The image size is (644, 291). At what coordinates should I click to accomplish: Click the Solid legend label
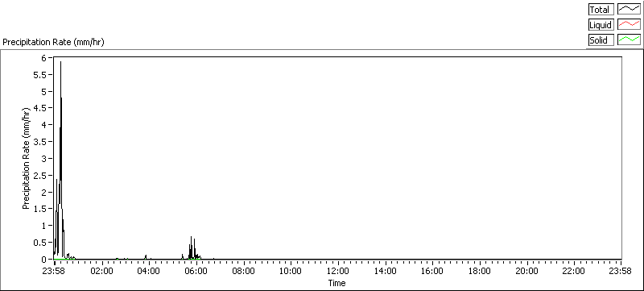click(601, 40)
